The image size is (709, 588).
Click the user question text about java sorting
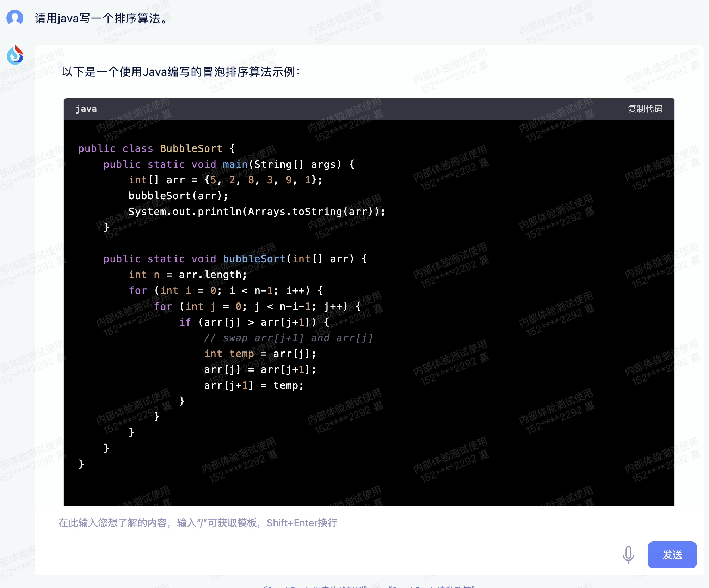[102, 18]
